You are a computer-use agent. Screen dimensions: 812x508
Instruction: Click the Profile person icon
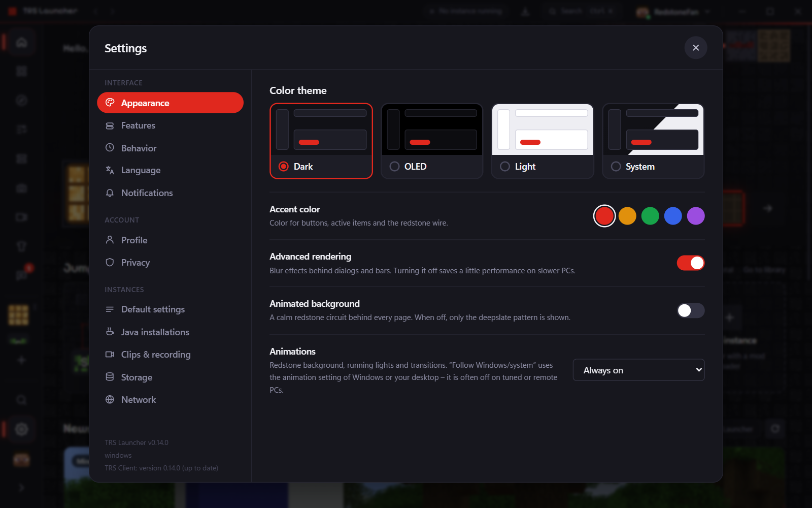(x=110, y=240)
